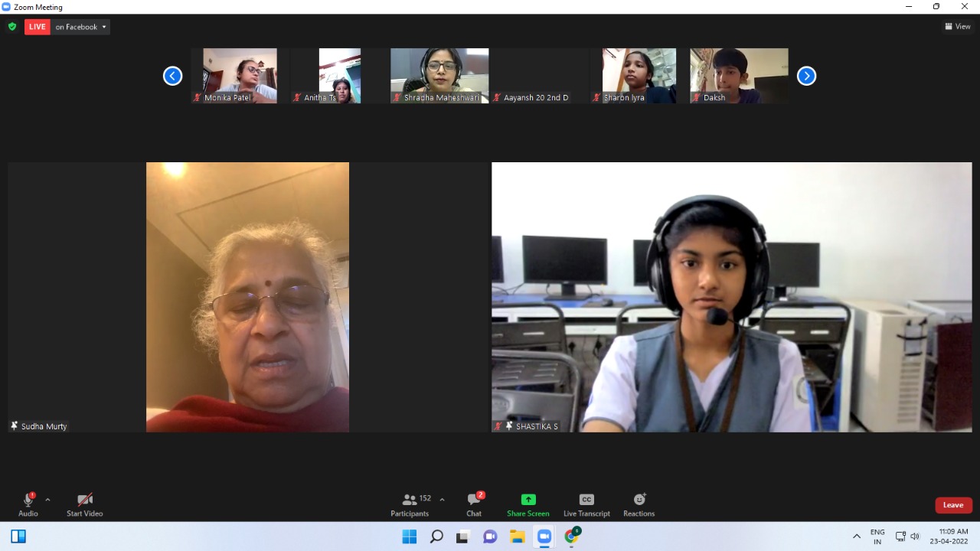This screenshot has width=980, height=551.
Task: Toggle Start Video camera button
Action: pos(84,504)
